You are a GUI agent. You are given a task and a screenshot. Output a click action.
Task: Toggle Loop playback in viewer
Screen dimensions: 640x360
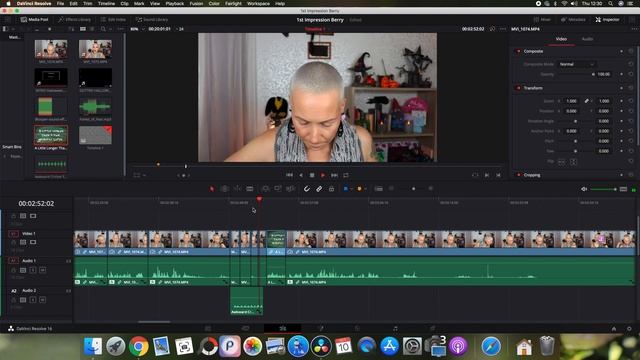point(346,175)
